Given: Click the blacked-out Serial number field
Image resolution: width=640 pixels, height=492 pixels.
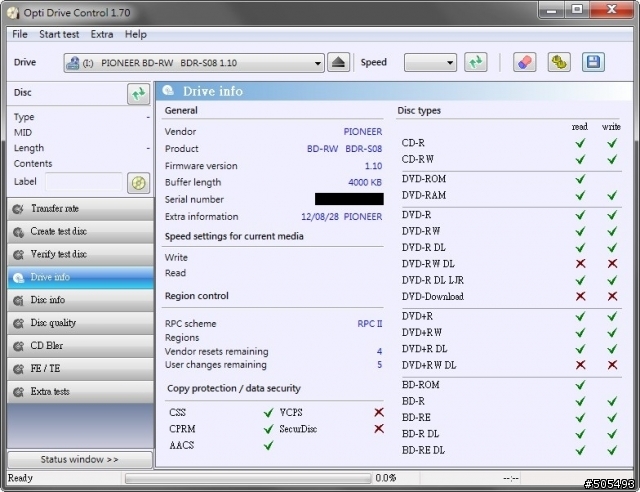Looking at the screenshot, I should (x=349, y=199).
